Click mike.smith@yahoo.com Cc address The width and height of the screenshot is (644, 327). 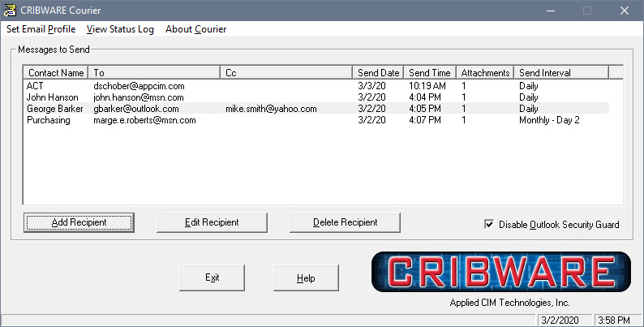[271, 109]
